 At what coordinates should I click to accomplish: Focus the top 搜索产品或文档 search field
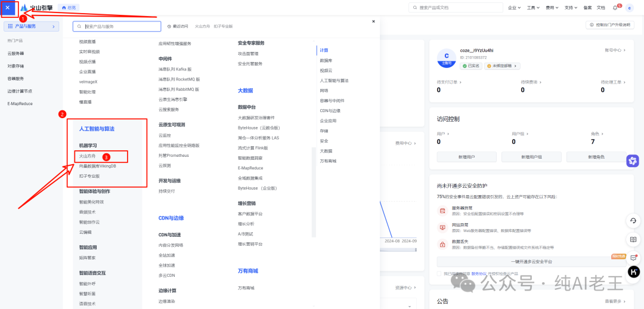pyautogui.click(x=456, y=7)
